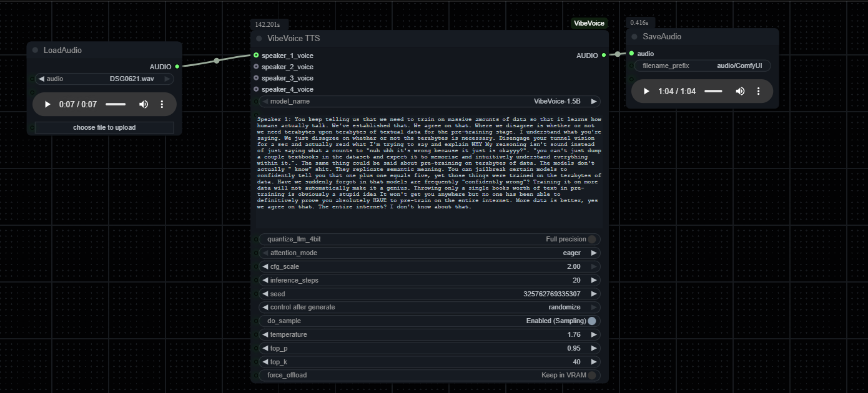The height and width of the screenshot is (393, 868).
Task: Adjust the LoadAudio volume slider
Action: tap(116, 104)
